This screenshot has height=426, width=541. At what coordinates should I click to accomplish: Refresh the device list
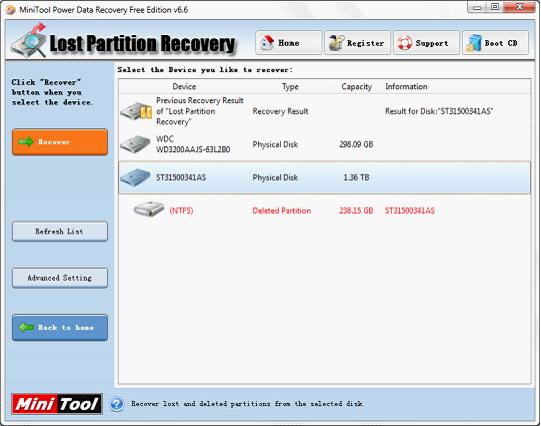pyautogui.click(x=60, y=231)
